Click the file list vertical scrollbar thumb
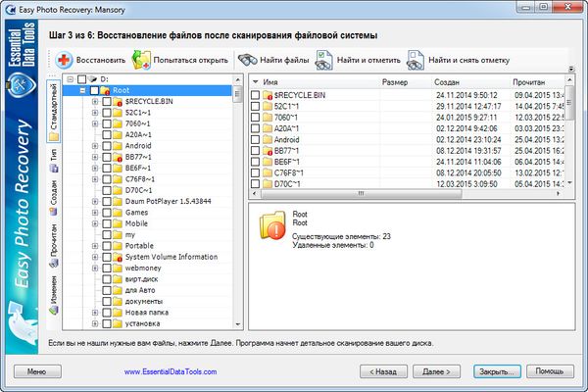 click(x=569, y=102)
